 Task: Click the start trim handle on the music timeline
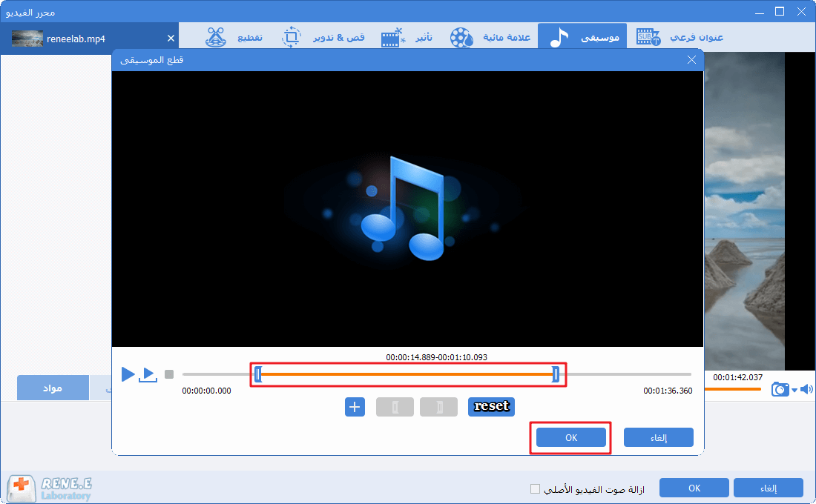coord(258,374)
